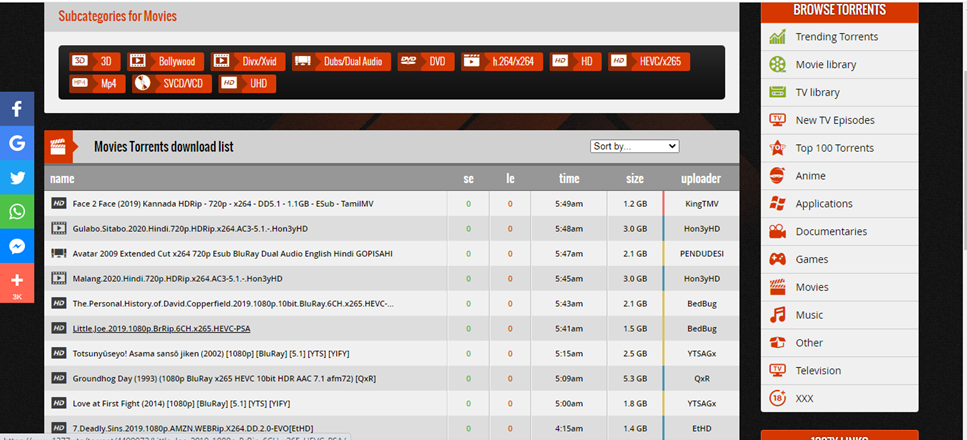Click the Facebook share icon
Screen dimensions: 967x440
coord(17,109)
